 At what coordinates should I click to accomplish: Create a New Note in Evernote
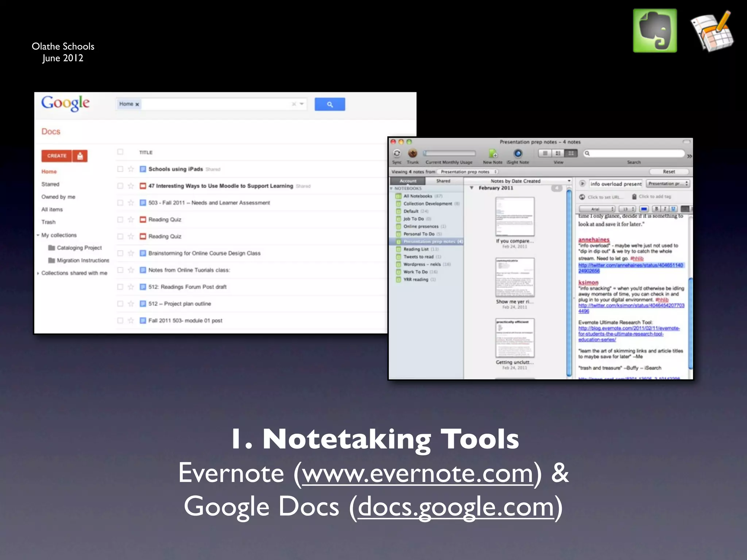click(x=493, y=153)
